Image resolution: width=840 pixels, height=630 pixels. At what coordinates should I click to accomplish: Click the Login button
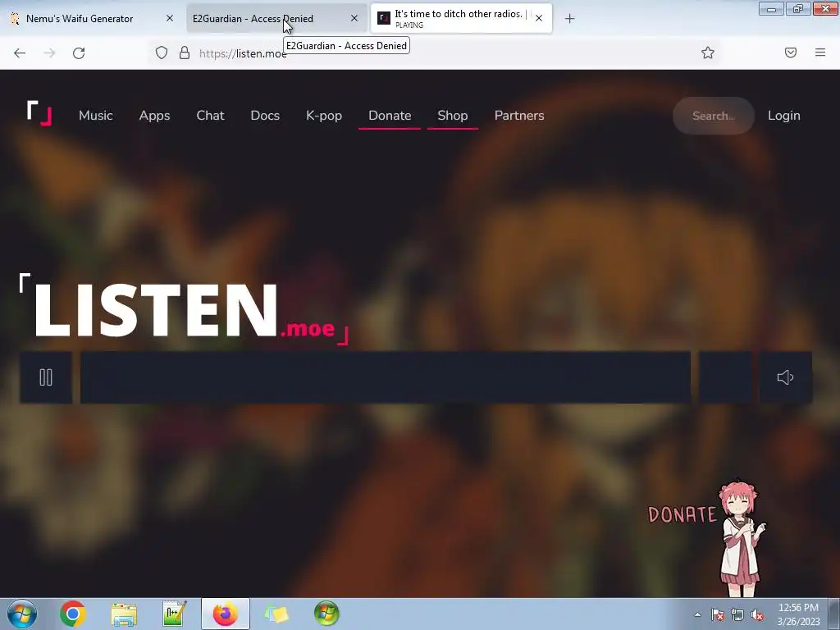[783, 115]
